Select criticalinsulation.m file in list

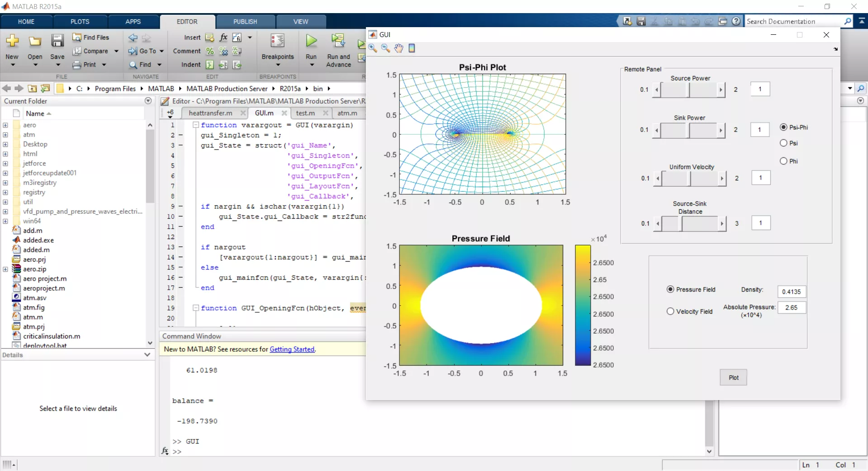[x=52, y=336]
